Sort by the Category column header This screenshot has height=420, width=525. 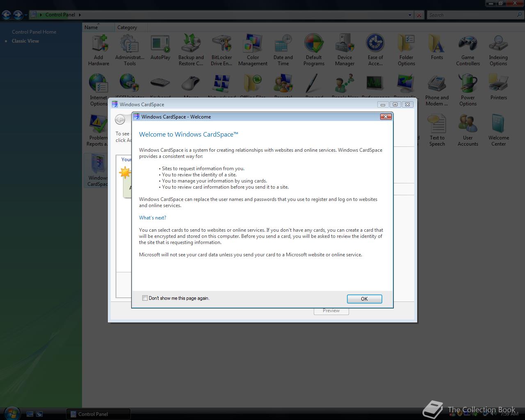click(x=130, y=27)
